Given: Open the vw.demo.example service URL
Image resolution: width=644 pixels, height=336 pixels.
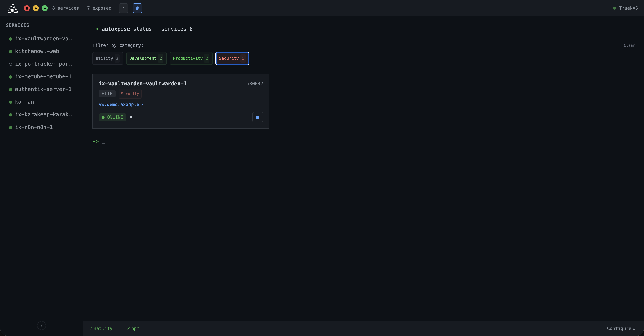Looking at the screenshot, I should [x=118, y=105].
